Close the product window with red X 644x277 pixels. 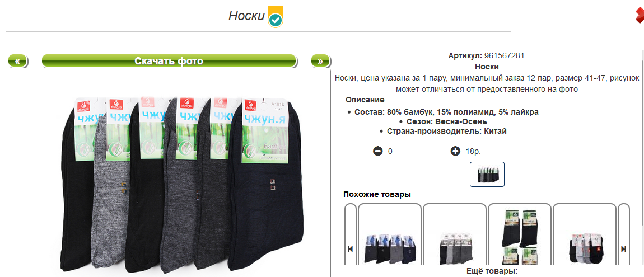coord(640,16)
